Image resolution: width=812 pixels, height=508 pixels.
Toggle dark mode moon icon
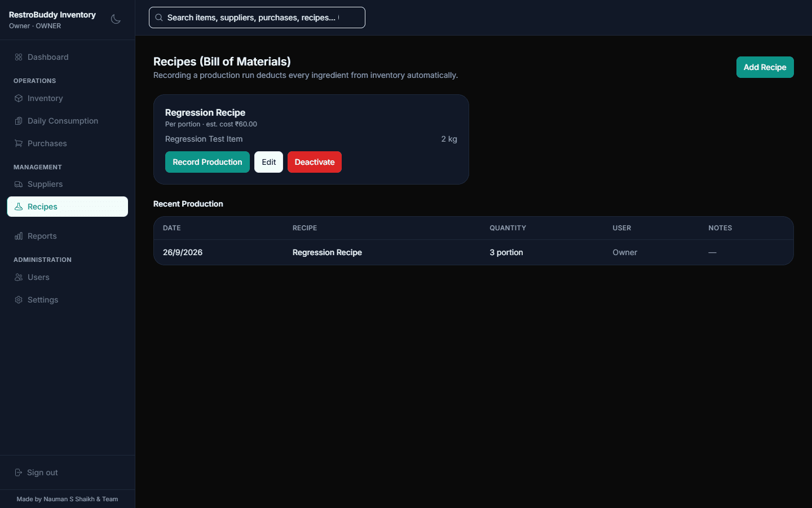tap(116, 19)
